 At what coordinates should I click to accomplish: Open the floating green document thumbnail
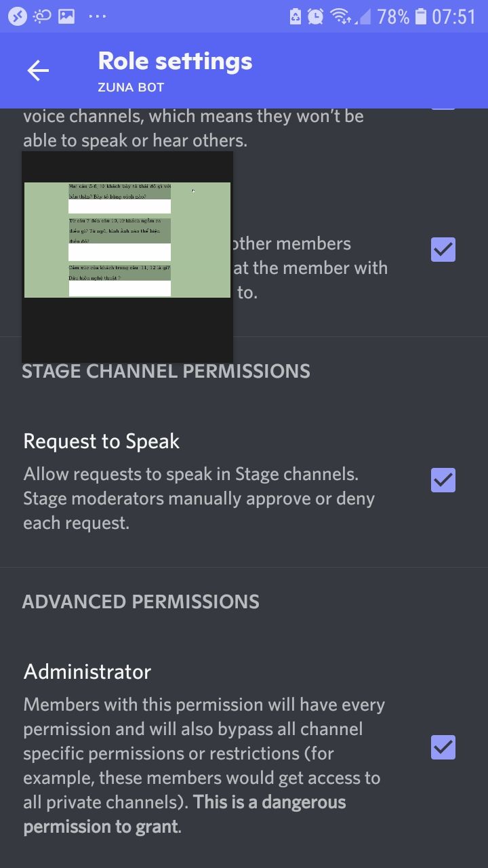click(127, 239)
